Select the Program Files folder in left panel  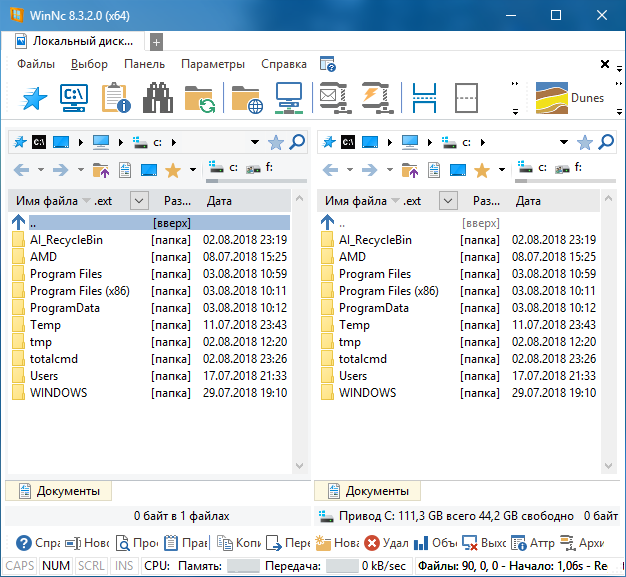coord(66,274)
